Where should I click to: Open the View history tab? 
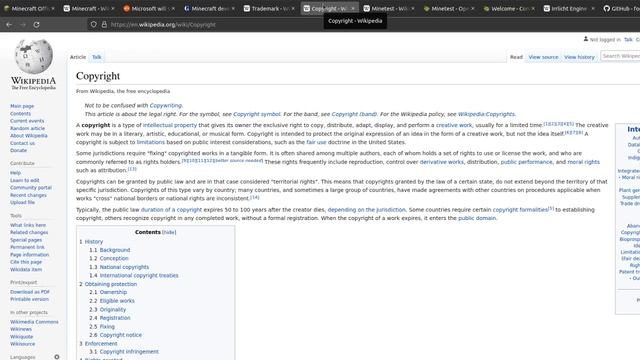tap(579, 57)
